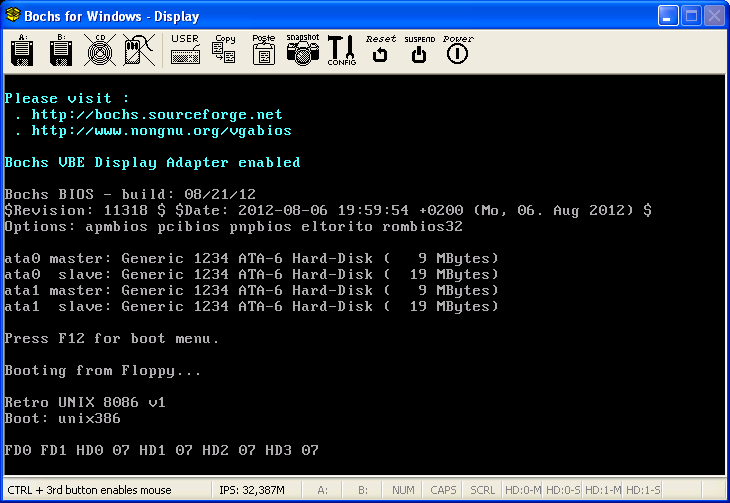Click the 'CTRL + 3rd button enables mouse' text
The width and height of the screenshot is (730, 503).
coord(89,490)
